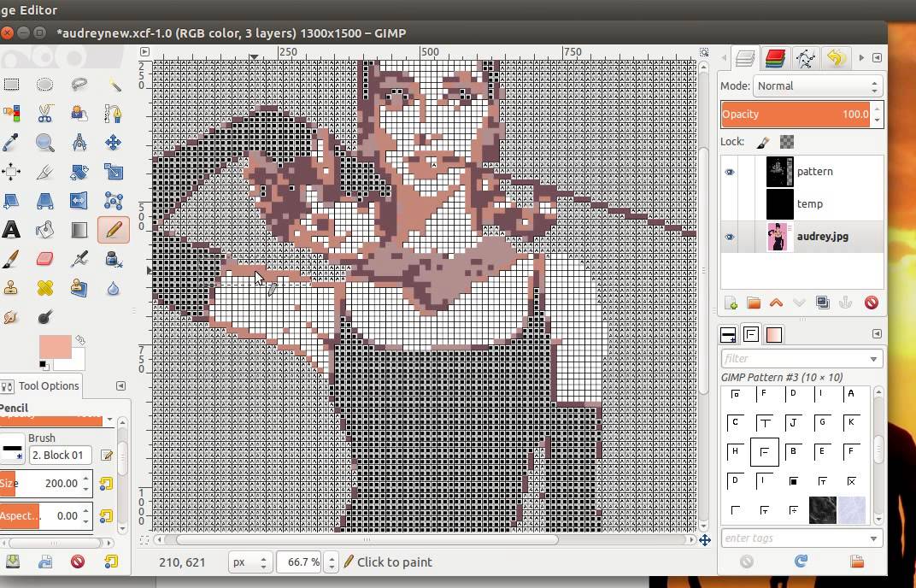Select the Clone stamp tool
Image resolution: width=916 pixels, height=588 pixels.
[x=11, y=287]
